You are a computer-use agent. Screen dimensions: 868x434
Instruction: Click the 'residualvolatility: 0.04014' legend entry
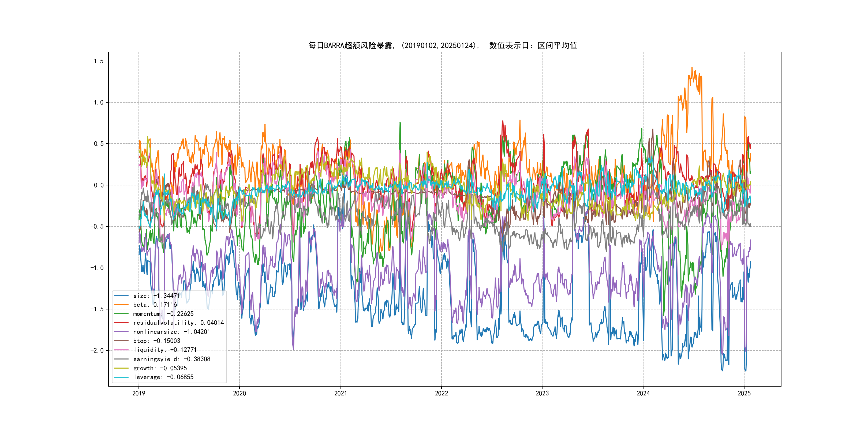click(178, 323)
